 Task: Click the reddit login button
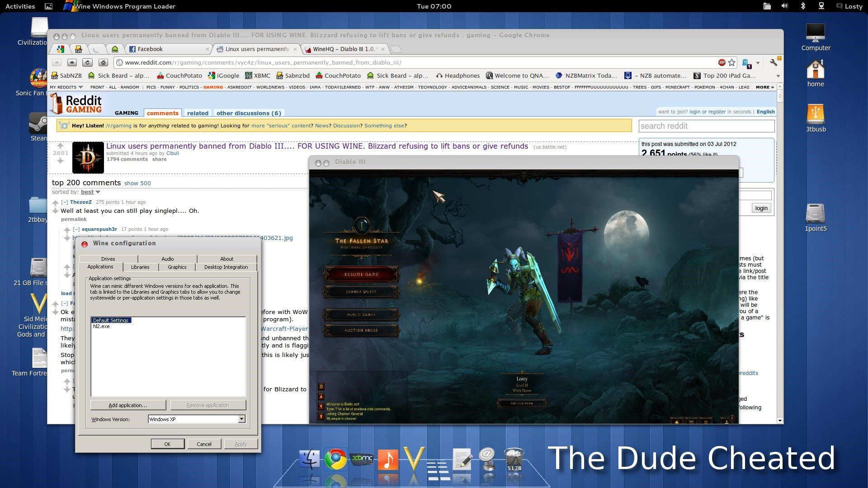tap(761, 208)
